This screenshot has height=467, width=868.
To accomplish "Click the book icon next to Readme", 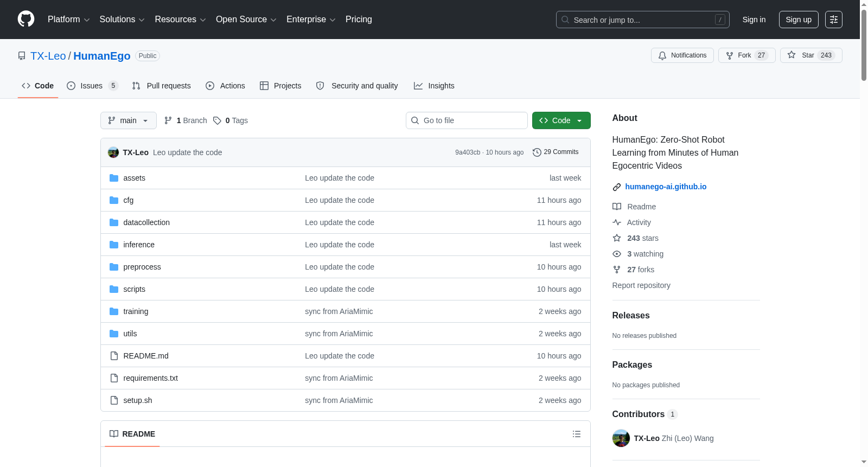I will [617, 207].
